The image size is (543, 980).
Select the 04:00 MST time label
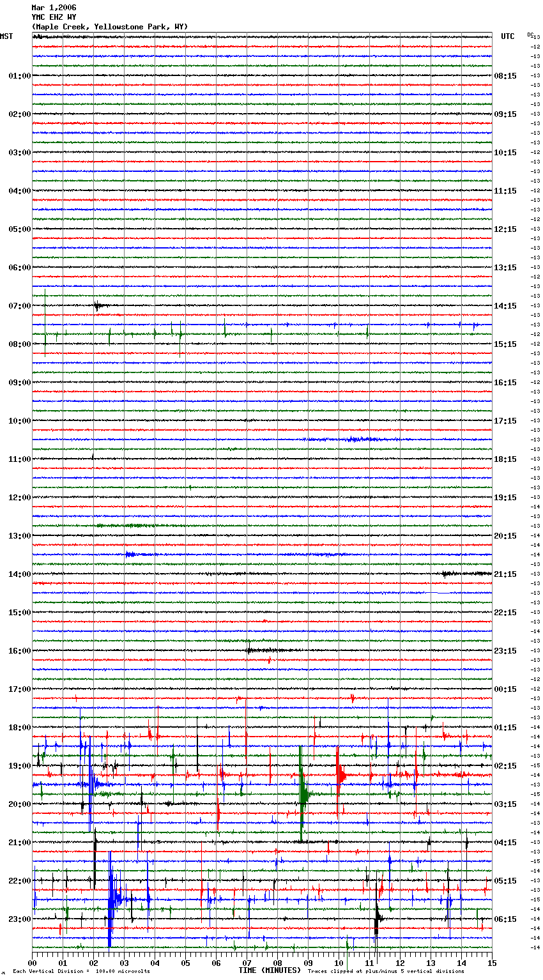coord(20,191)
